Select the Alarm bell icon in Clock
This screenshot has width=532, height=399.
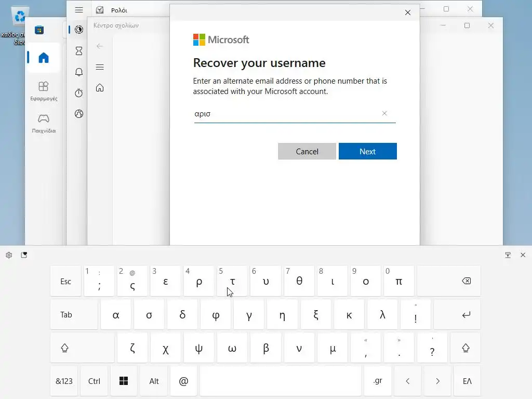click(x=79, y=72)
